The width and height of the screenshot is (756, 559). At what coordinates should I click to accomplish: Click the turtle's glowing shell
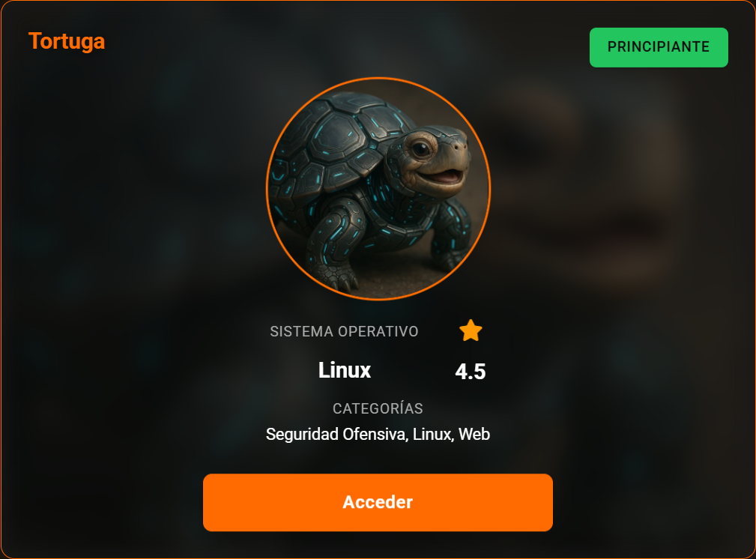[x=337, y=145]
